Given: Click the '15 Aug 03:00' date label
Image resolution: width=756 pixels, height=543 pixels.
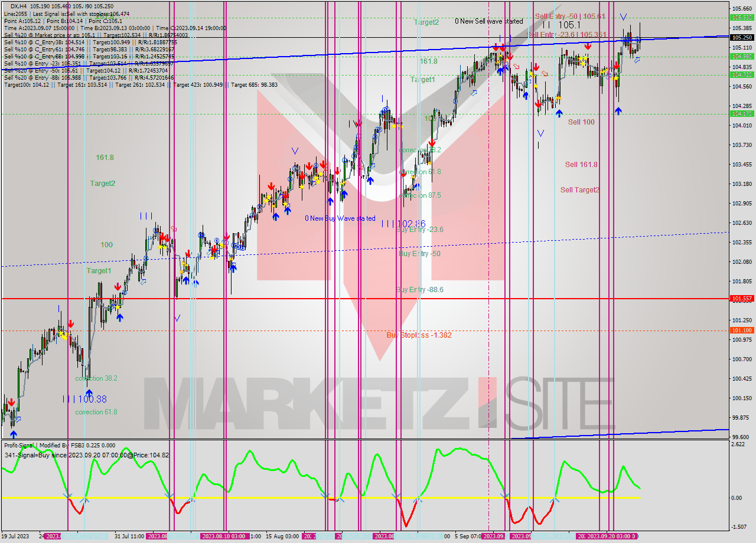Looking at the screenshot, I should 282,537.
